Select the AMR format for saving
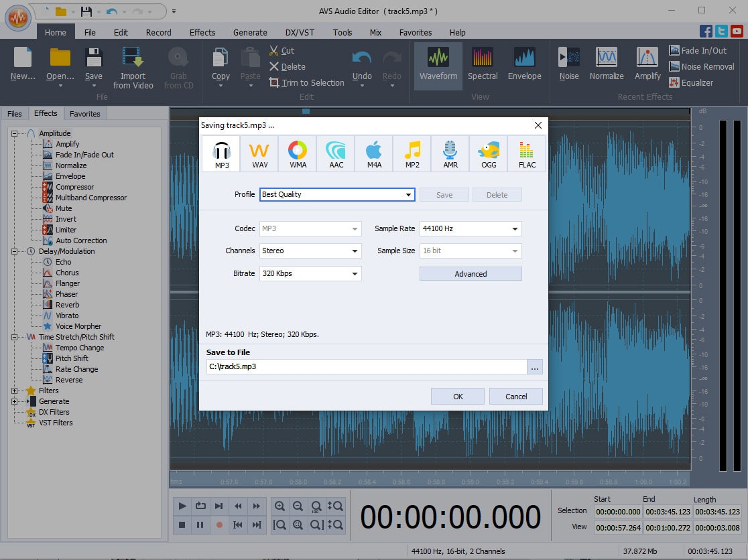 (x=450, y=153)
